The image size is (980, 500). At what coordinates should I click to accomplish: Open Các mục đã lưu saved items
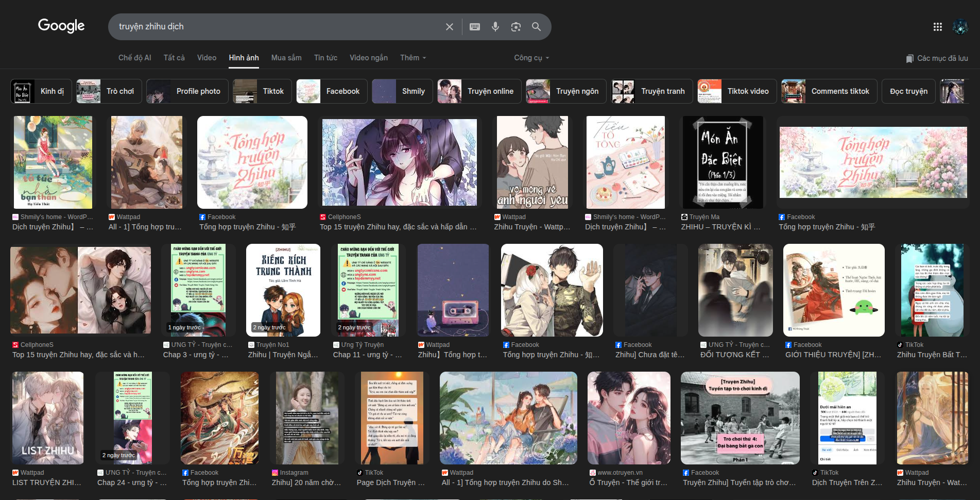(x=937, y=58)
